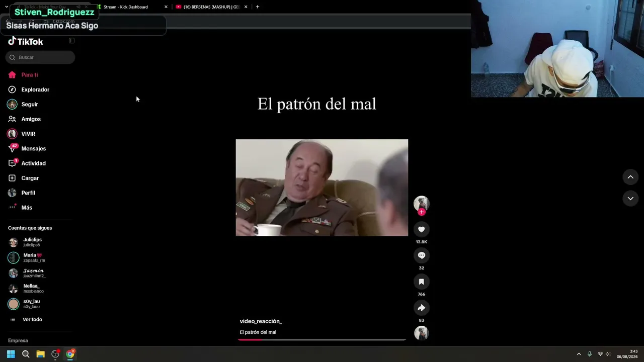
Task: Click the 13.8K likes count
Action: pyautogui.click(x=421, y=242)
